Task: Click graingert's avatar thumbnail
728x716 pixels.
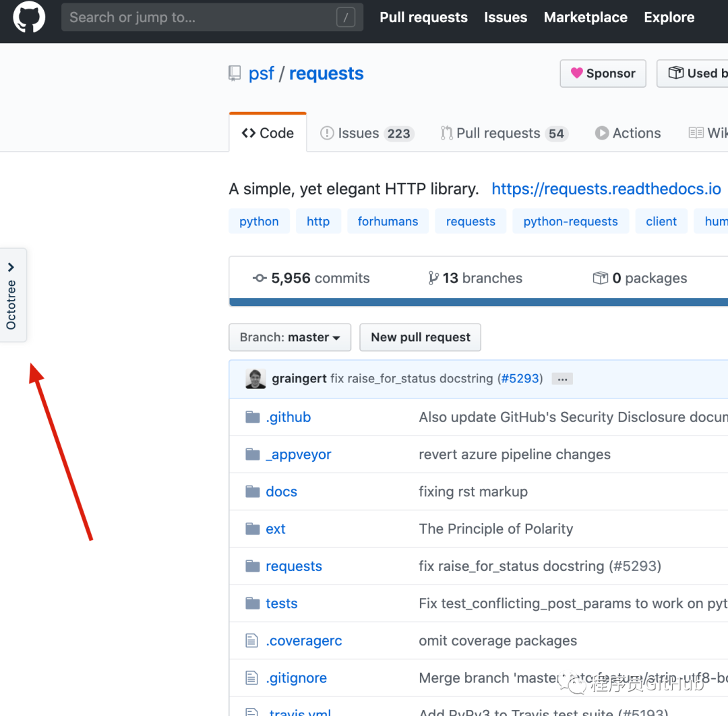Action: click(x=255, y=379)
